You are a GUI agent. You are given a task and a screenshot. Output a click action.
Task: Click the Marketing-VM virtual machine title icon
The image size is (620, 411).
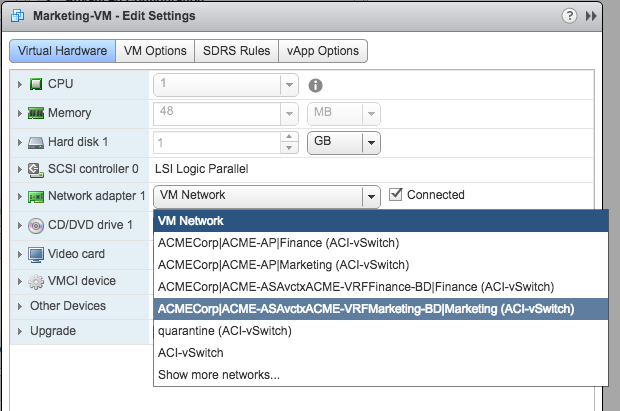17,16
